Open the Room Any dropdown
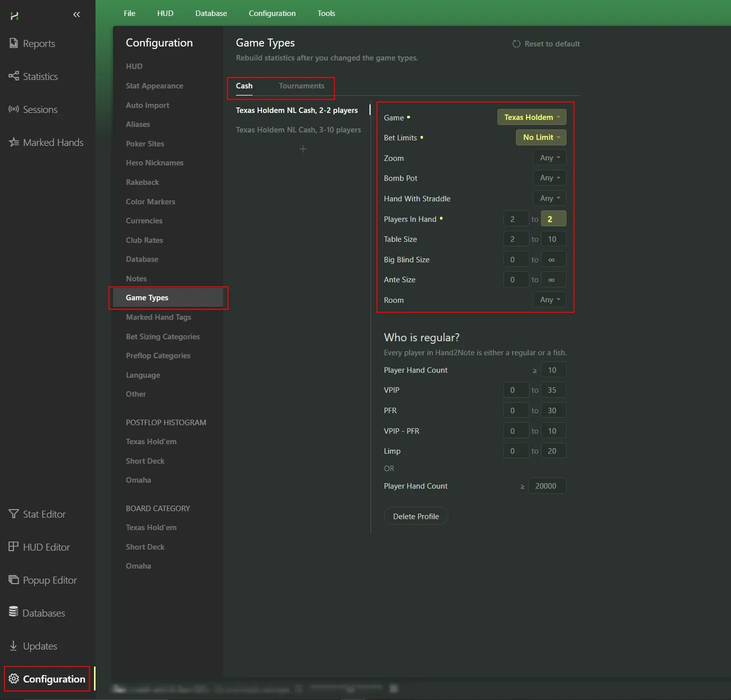The height and width of the screenshot is (700, 731). click(x=549, y=300)
